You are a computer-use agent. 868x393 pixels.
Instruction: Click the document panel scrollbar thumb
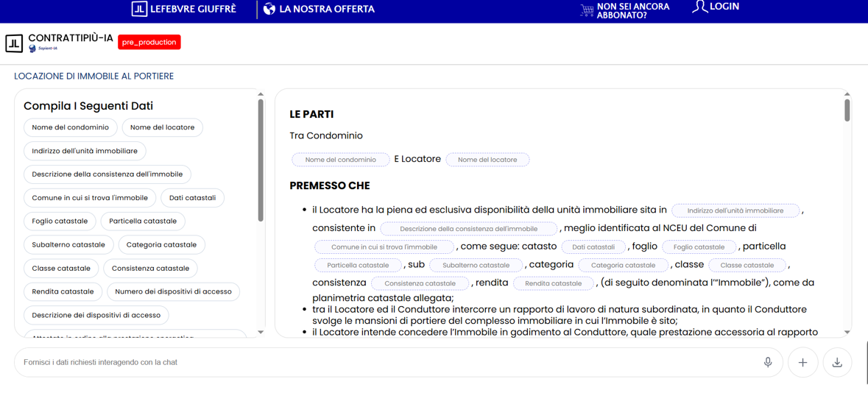(x=847, y=110)
